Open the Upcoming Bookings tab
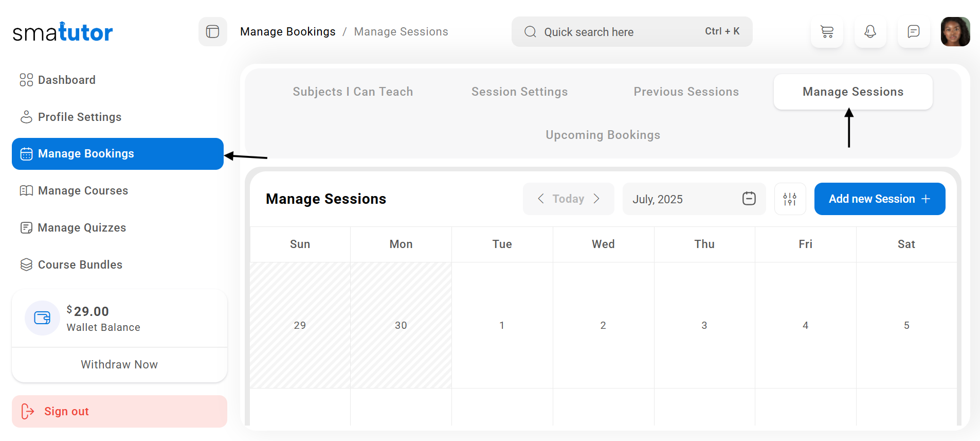 pos(603,135)
